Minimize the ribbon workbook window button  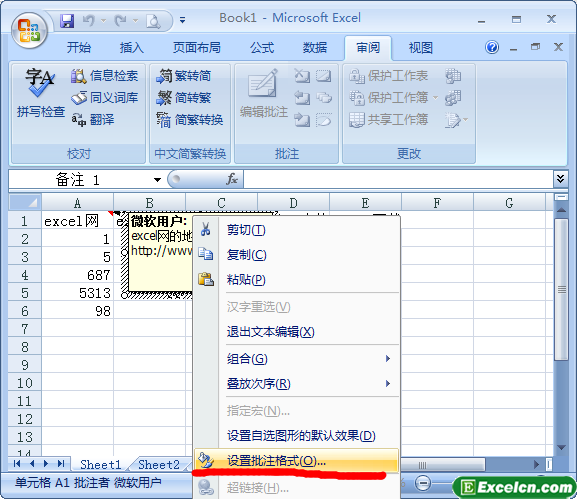coord(514,48)
